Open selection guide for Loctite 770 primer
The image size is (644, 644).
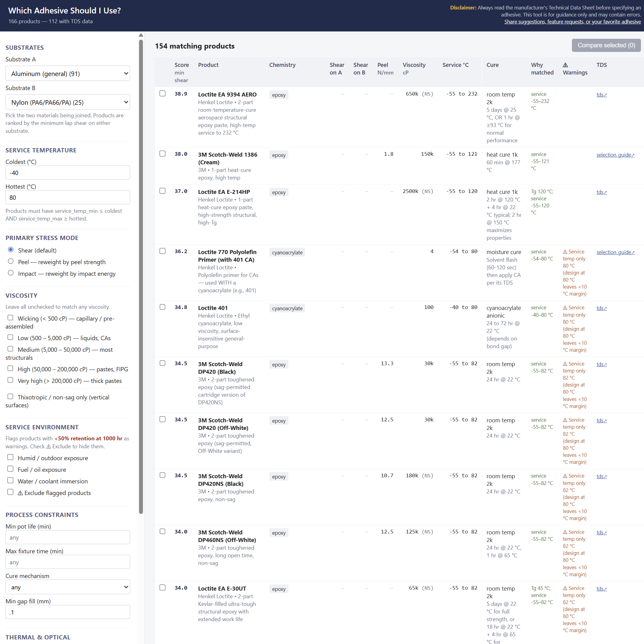(x=615, y=252)
